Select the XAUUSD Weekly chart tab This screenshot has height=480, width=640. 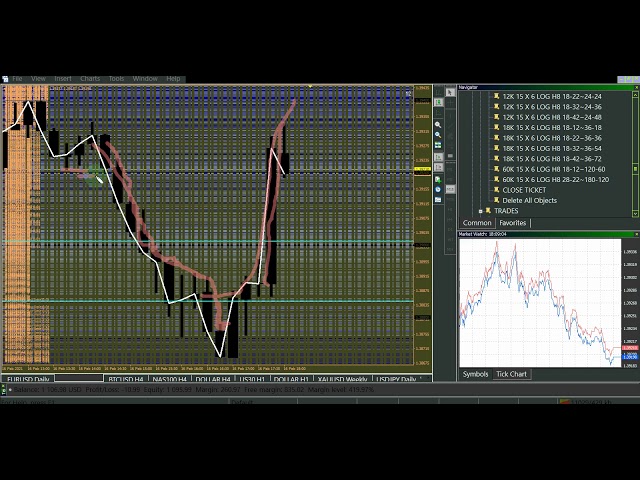pos(343,380)
